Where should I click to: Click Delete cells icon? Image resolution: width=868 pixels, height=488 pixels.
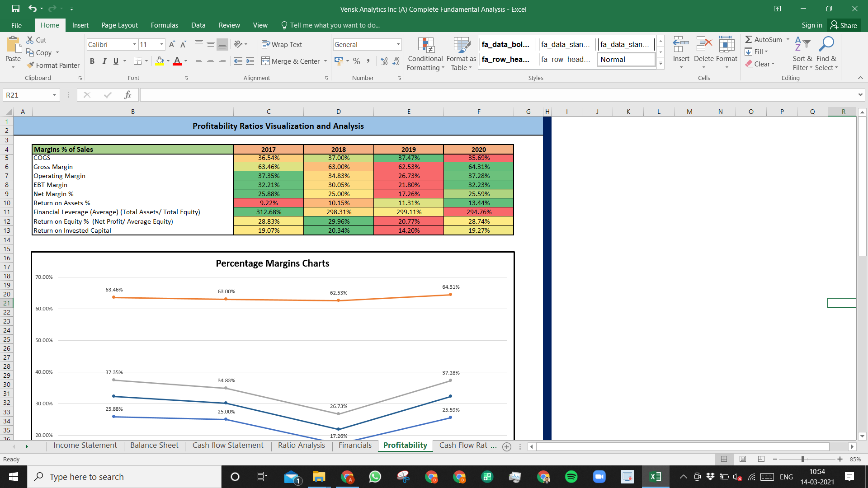coord(704,45)
